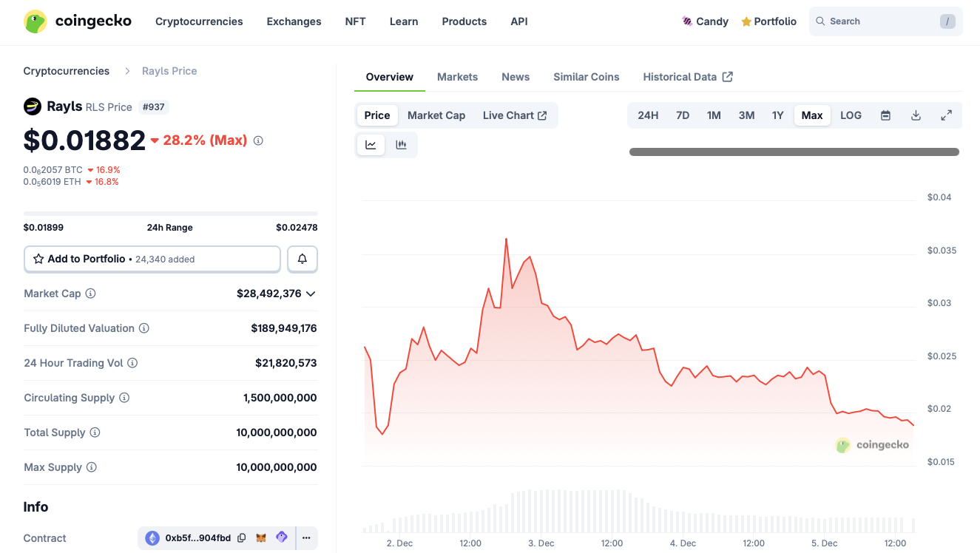The height and width of the screenshot is (553, 980).
Task: Open the Historical Data link
Action: tap(687, 77)
